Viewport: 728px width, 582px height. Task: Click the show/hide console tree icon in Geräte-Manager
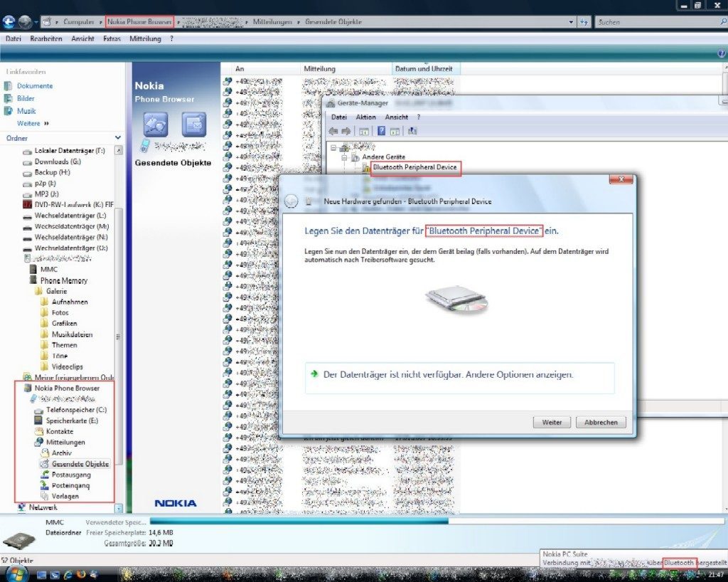click(x=363, y=132)
